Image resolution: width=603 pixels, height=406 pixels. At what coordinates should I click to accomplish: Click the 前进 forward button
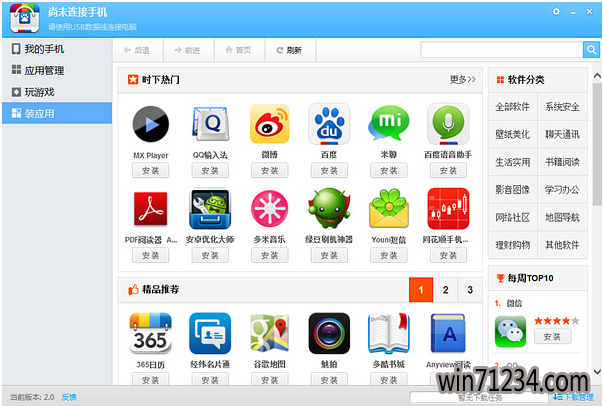tap(188, 50)
